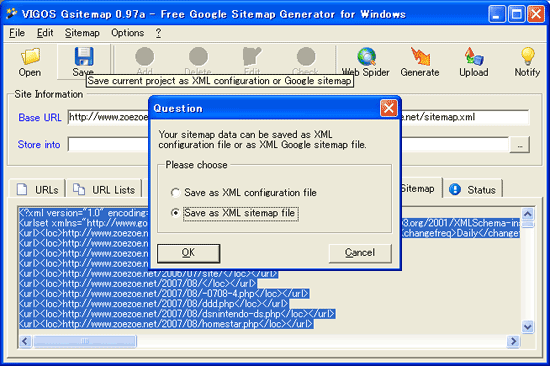
Task: Click the horizontal scrollbar left arrow
Action: click(x=25, y=341)
